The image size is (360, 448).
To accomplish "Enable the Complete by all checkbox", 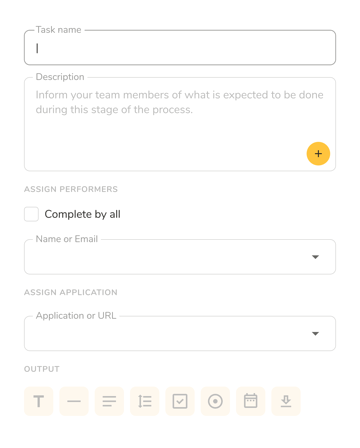I will (x=31, y=214).
